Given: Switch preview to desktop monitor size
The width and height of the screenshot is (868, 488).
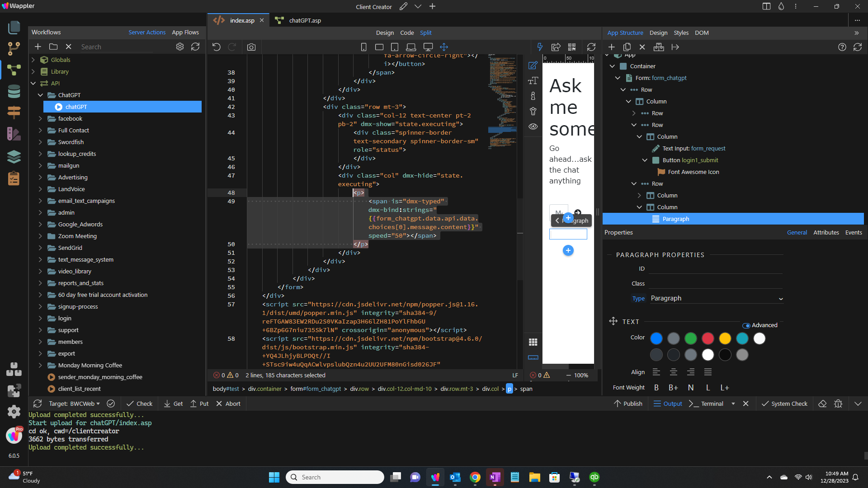Looking at the screenshot, I should 428,47.
